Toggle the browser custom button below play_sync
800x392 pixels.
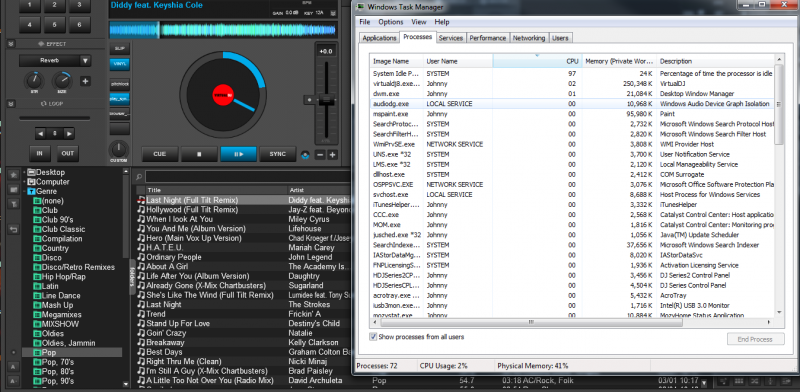pos(119,113)
